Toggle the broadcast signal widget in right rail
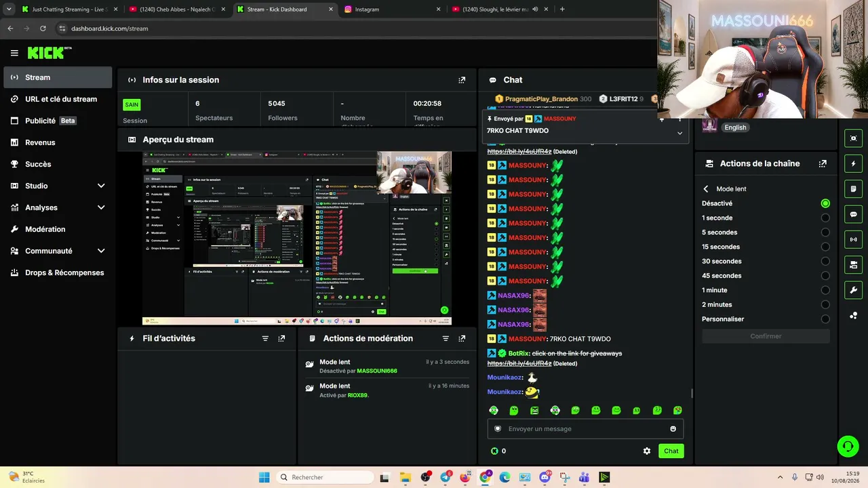Viewport: 868px width, 488px height. tap(853, 239)
